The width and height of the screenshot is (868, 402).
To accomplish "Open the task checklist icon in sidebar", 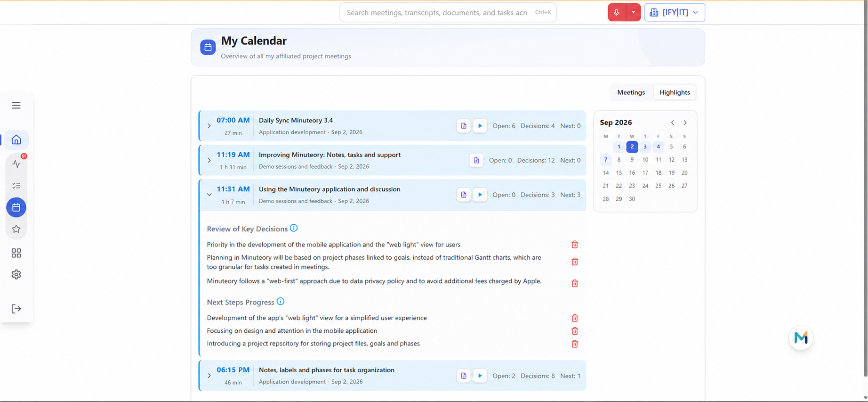I will tap(16, 186).
